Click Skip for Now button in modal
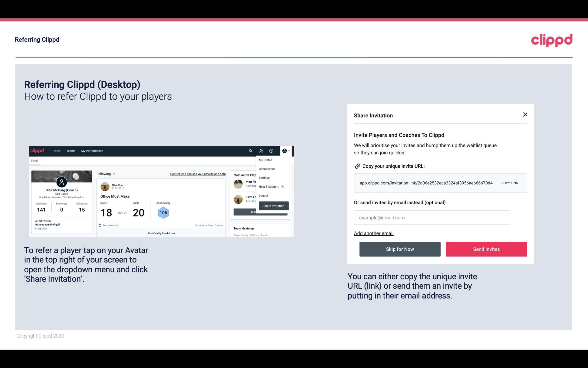Image resolution: width=588 pixels, height=368 pixels. coord(400,249)
